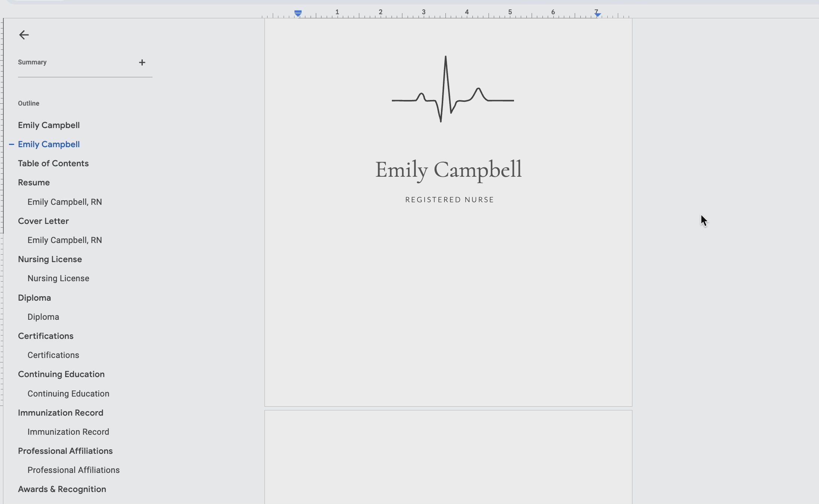
Task: Jump to Cover Letter section
Action: coord(43,221)
